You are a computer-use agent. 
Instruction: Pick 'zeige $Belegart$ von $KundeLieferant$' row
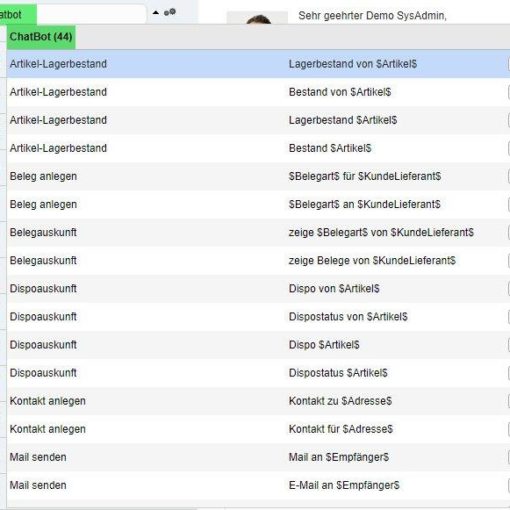pos(258,232)
